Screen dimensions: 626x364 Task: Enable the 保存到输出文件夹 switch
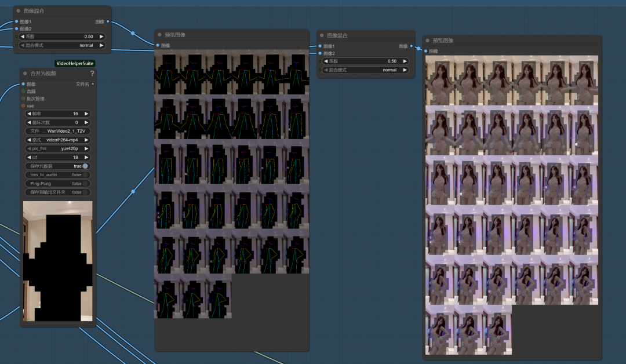point(85,192)
